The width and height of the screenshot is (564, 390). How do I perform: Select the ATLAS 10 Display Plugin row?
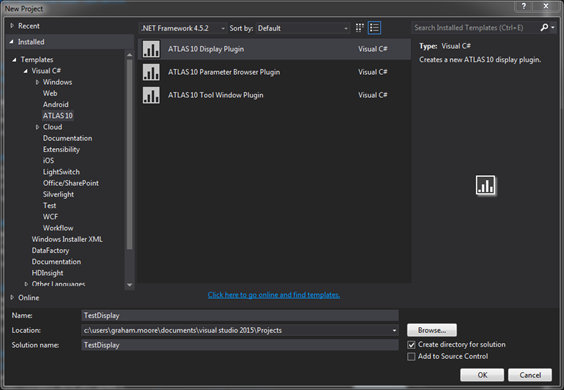tap(274, 49)
